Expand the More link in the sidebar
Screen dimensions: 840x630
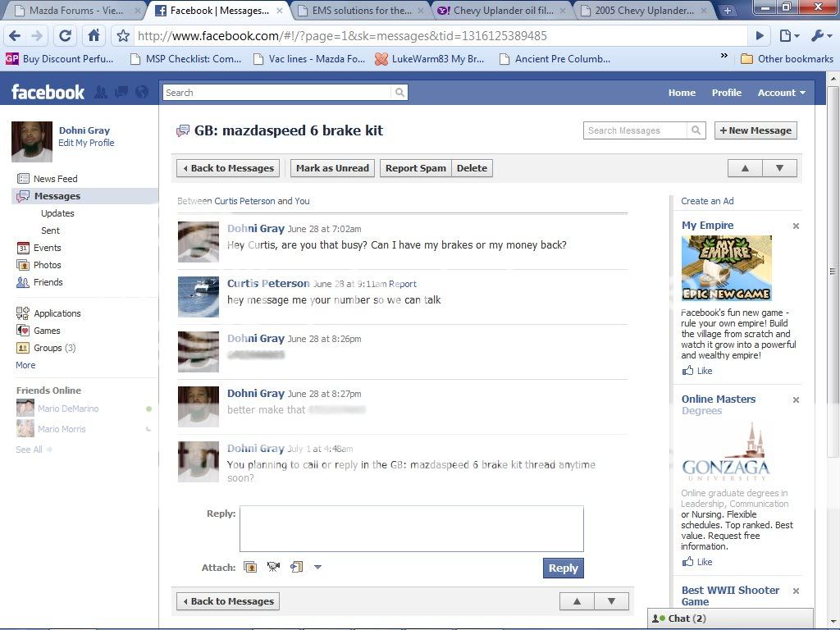click(25, 365)
